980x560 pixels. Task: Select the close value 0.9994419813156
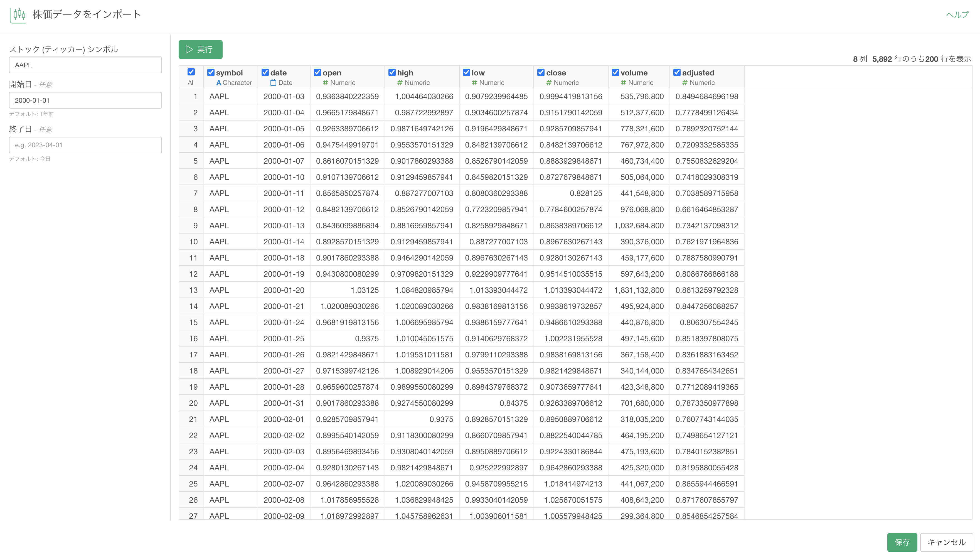(570, 97)
